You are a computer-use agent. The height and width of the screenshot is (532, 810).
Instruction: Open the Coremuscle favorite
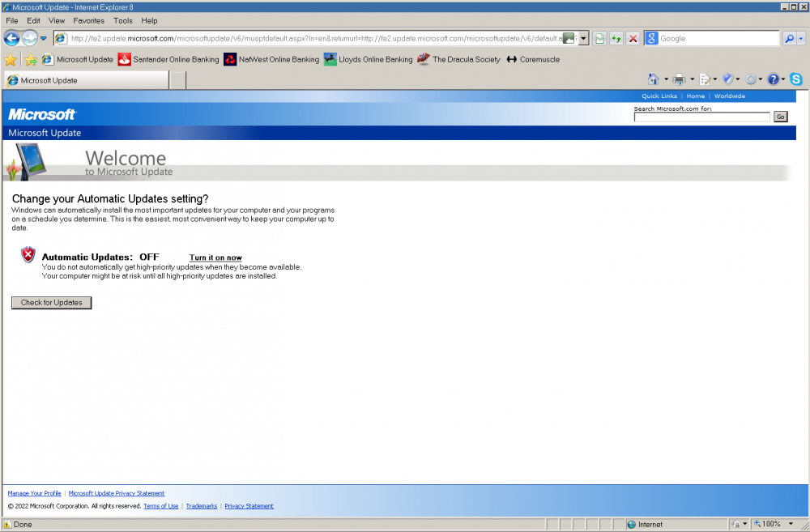pos(533,59)
